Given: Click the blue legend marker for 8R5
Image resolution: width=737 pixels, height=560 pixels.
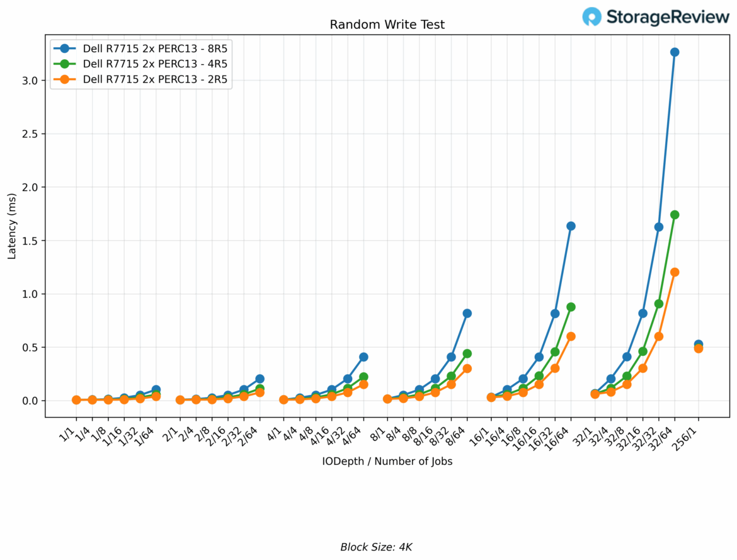Looking at the screenshot, I should coord(65,48).
